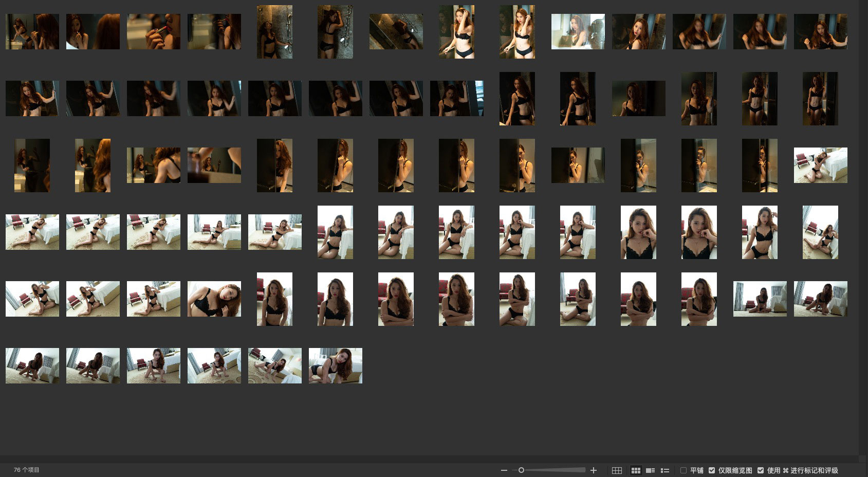The width and height of the screenshot is (868, 477).
Task: Select the last thumbnail in the bottom row
Action: [x=335, y=365]
